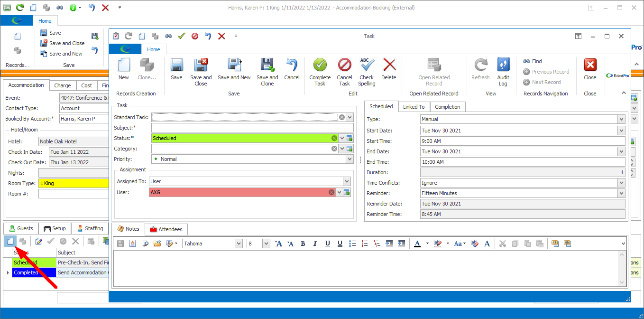
Task: Switch to the Attendees tab
Action: [x=166, y=229]
